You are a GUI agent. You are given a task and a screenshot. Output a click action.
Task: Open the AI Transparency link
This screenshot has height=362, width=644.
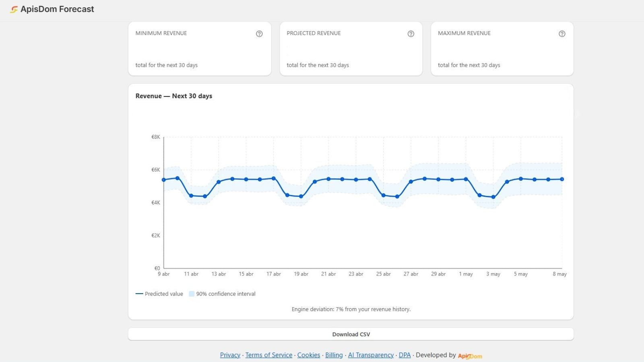point(371,355)
